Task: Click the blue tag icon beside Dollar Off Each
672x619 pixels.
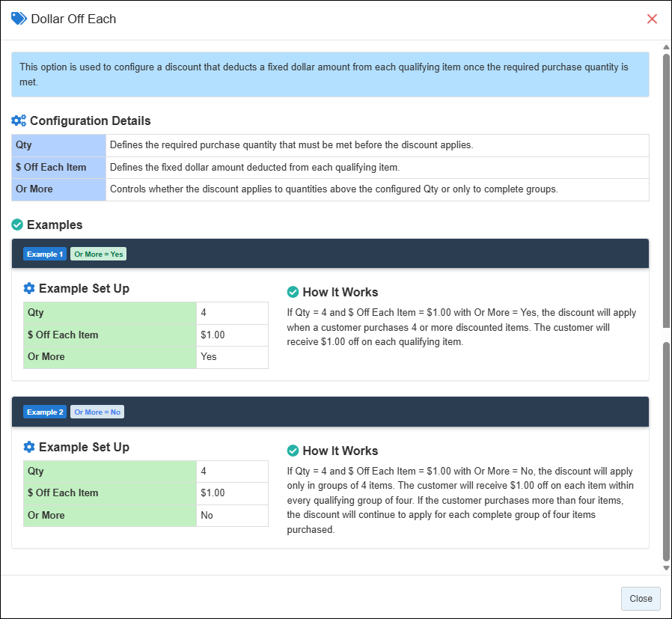Action: coord(19,19)
